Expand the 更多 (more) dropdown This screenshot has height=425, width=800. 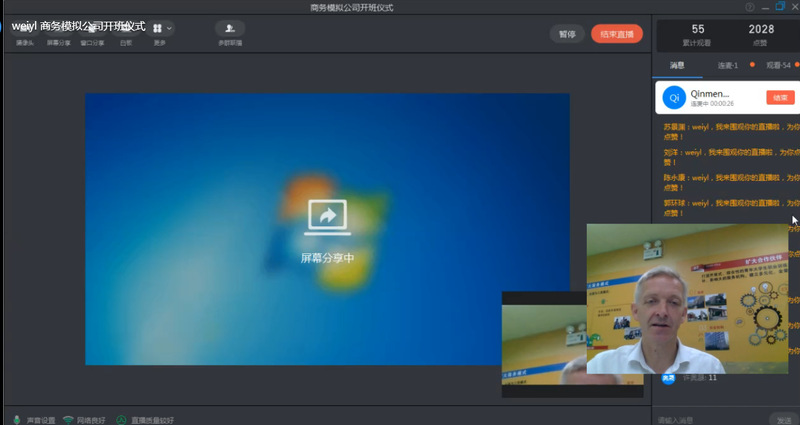pyautogui.click(x=162, y=32)
